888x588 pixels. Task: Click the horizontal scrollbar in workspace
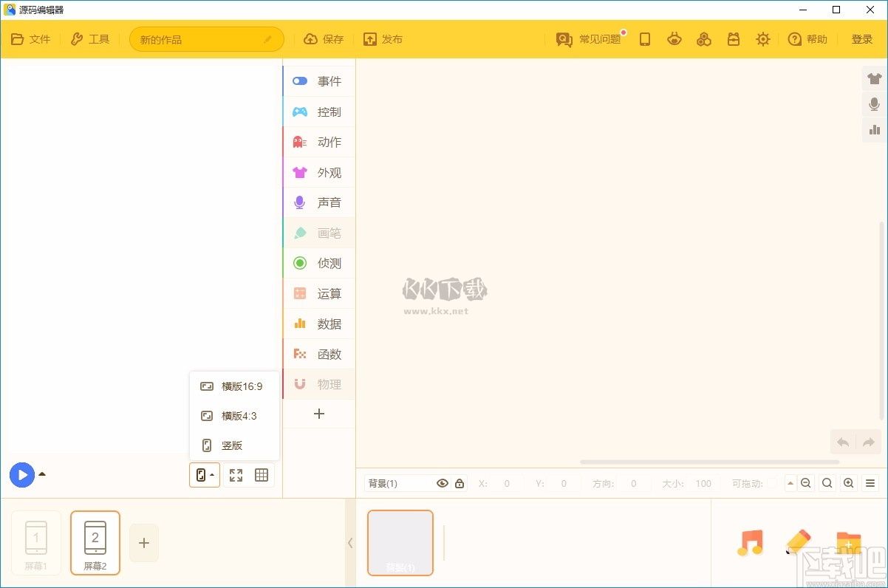pos(709,462)
